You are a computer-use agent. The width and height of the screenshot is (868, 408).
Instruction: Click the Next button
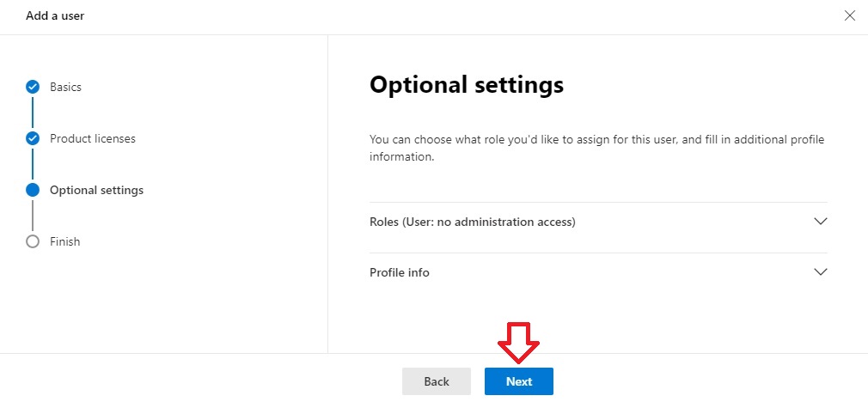519,381
